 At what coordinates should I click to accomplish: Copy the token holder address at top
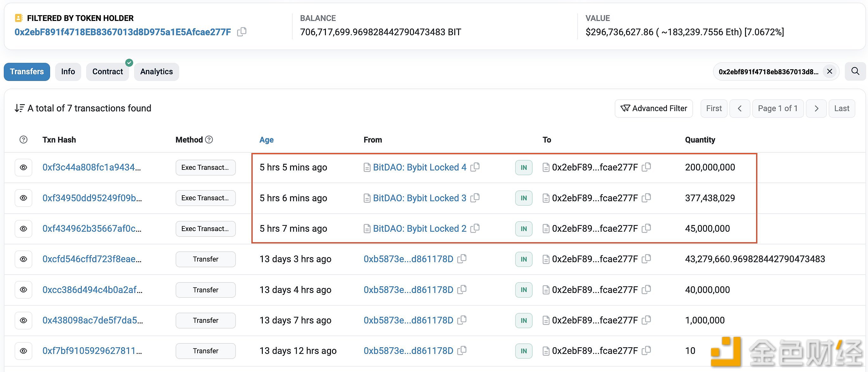click(x=242, y=32)
